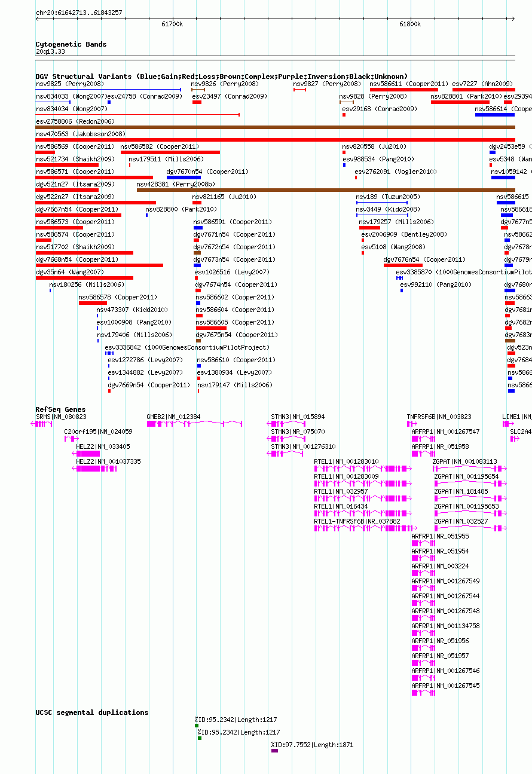Click nsv521734 (Shaikh2009) label
Viewport: 532px width, 774px height.
tap(75, 159)
